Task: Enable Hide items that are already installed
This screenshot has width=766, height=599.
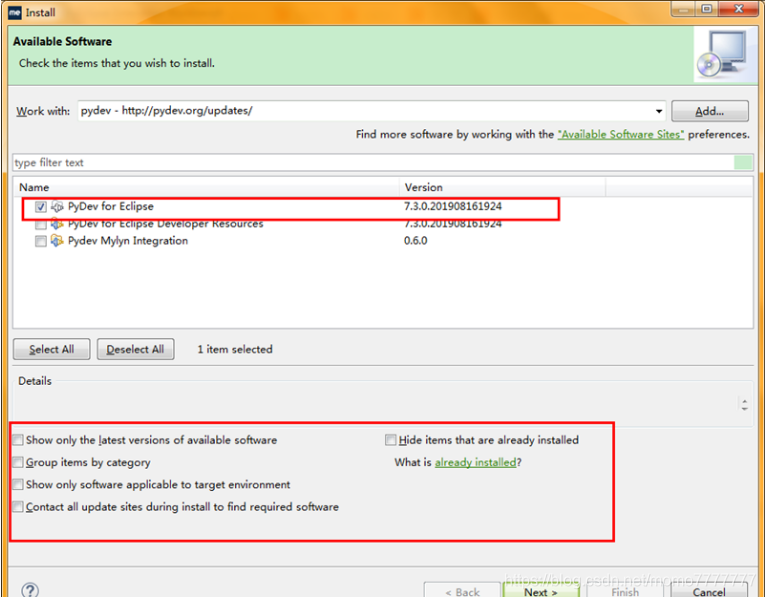Action: (x=390, y=440)
